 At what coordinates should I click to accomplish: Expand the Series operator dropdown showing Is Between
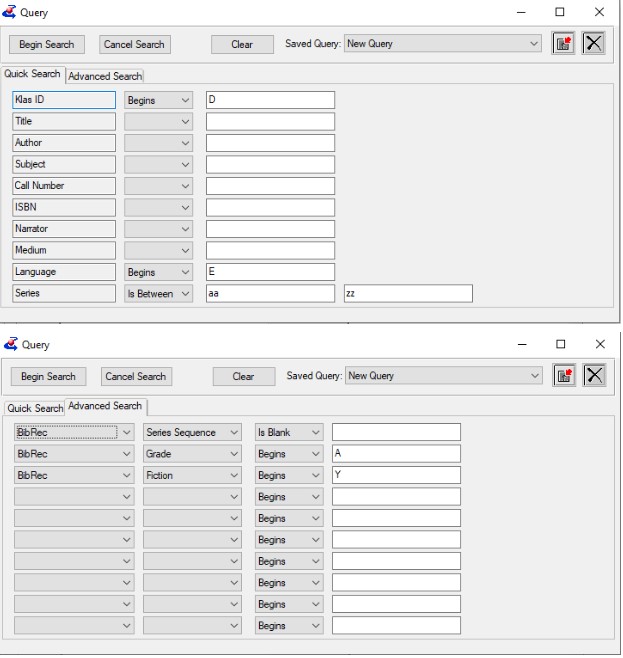point(159,293)
